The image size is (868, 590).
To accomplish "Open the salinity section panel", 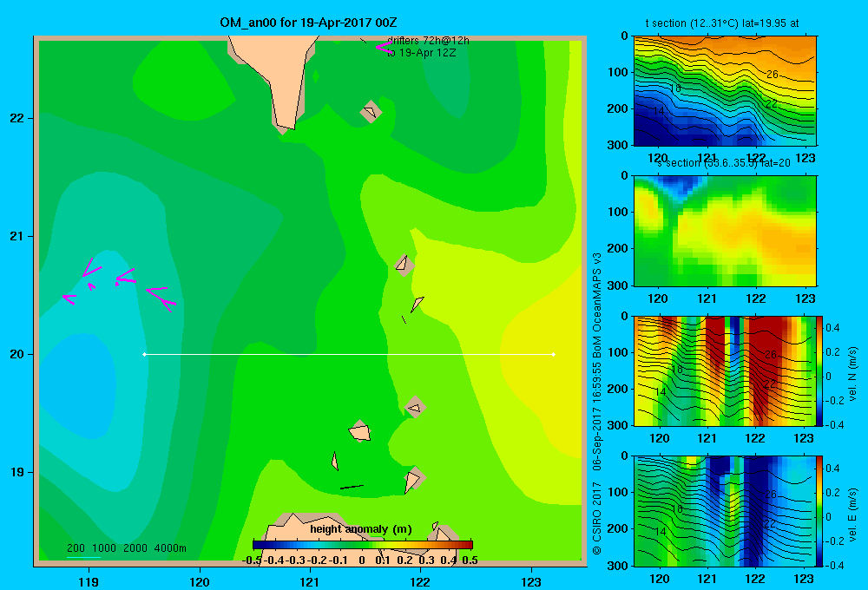I will (725, 231).
